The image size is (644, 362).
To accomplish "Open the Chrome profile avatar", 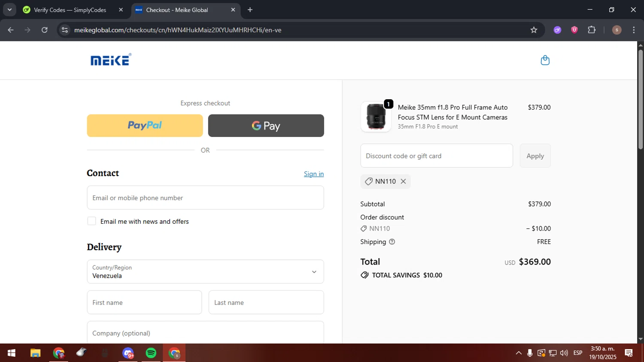I will (x=617, y=30).
